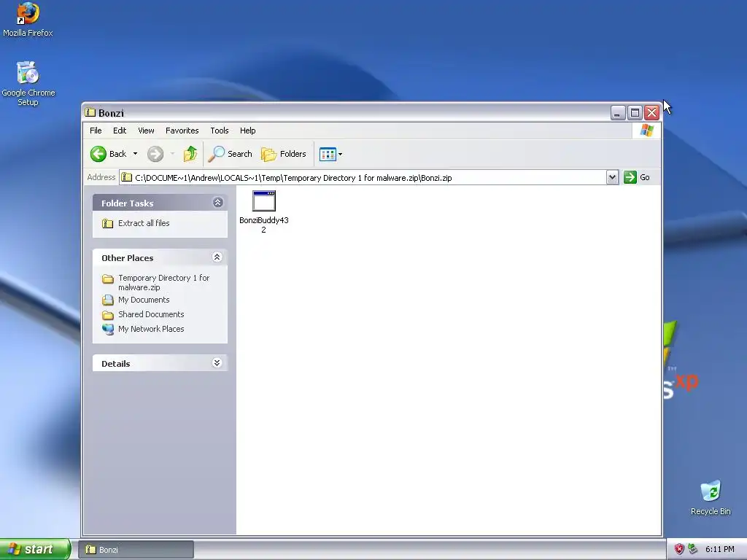747x560 pixels.
Task: Open Temporary Directory 1 for malware.zip link
Action: [164, 282]
